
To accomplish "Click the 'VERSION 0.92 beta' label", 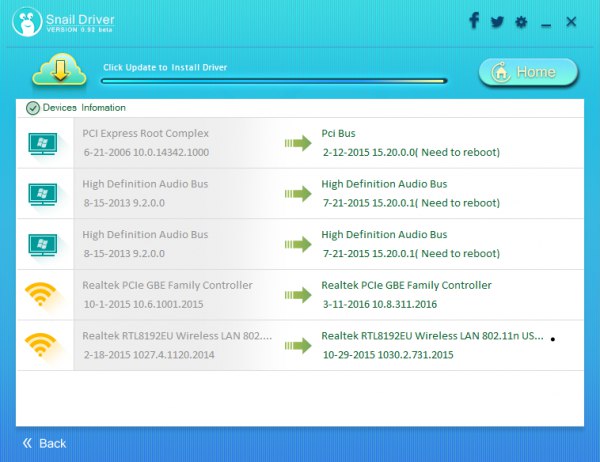I will (x=80, y=30).
